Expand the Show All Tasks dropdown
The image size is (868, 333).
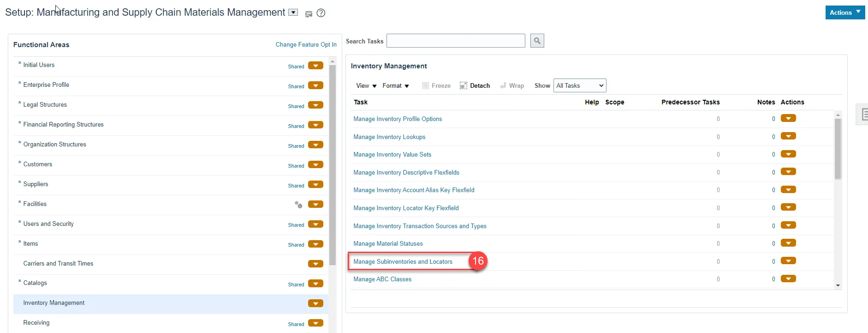click(x=579, y=85)
